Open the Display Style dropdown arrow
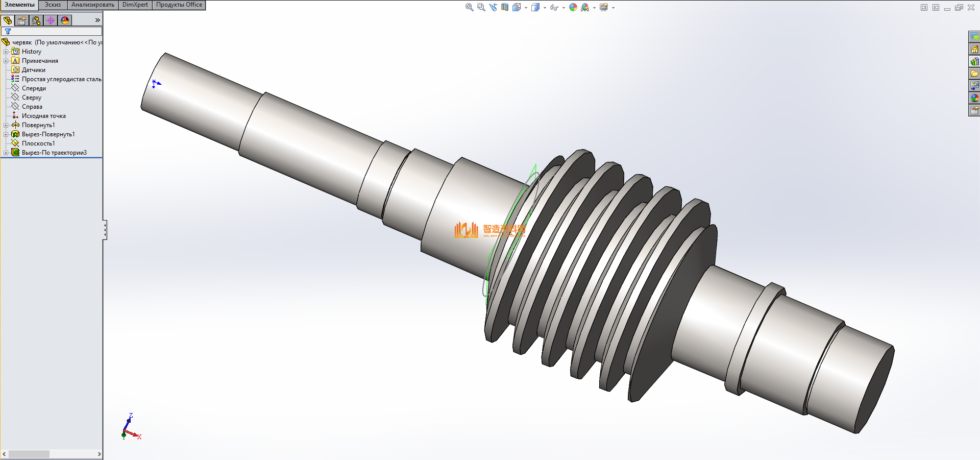 point(545,8)
